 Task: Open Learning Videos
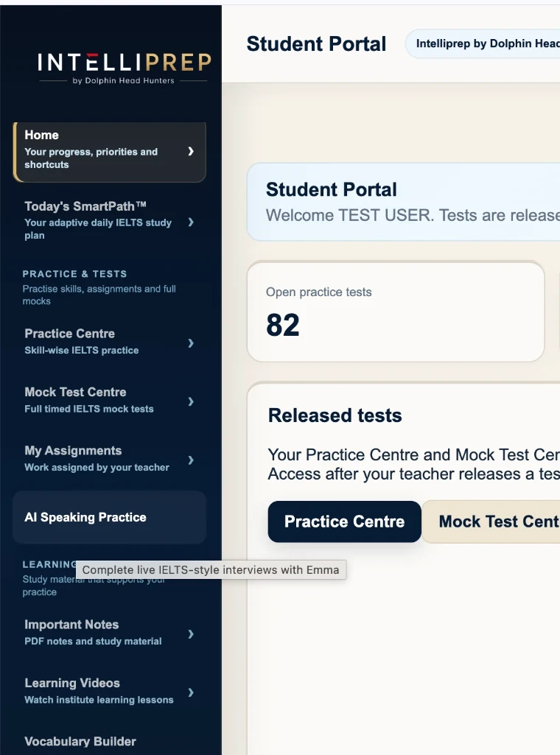pyautogui.click(x=110, y=691)
